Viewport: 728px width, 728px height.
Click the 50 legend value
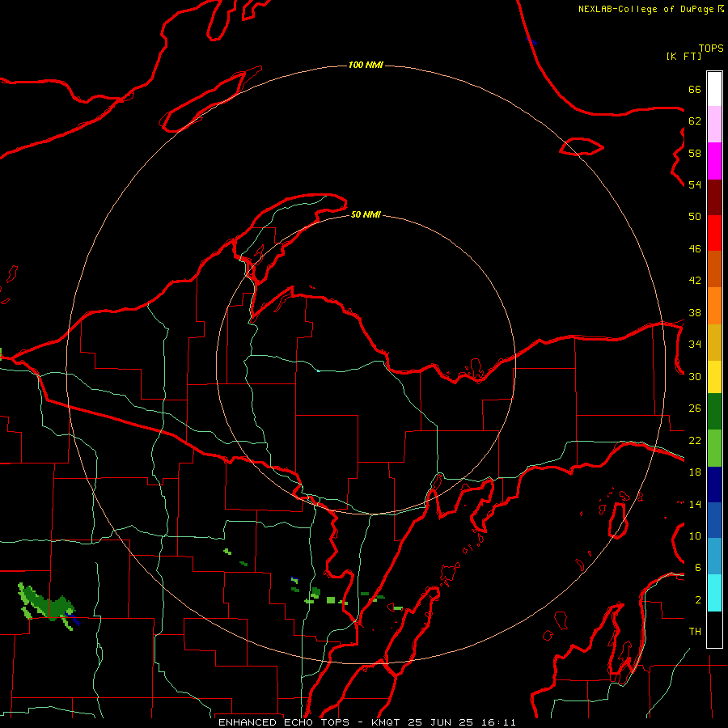coord(695,216)
